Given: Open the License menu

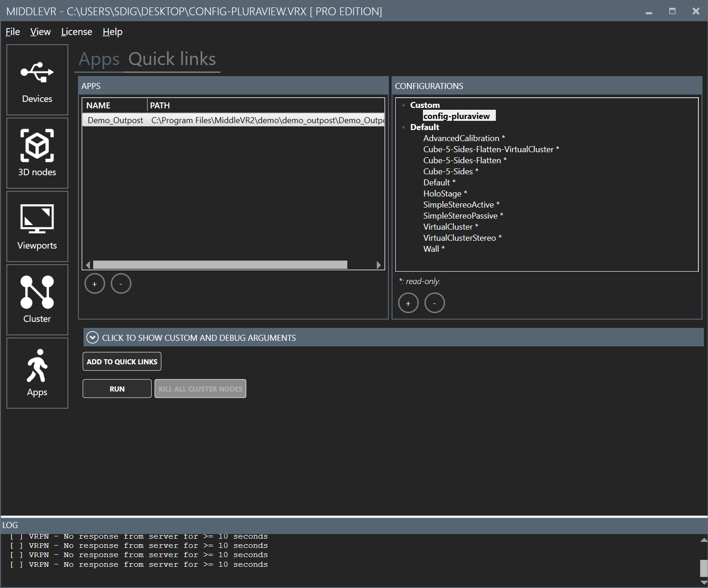Looking at the screenshot, I should click(77, 32).
